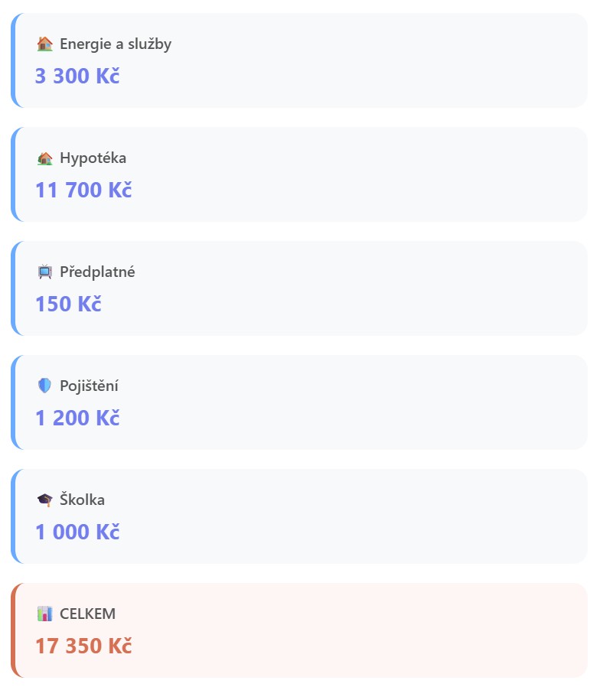The image size is (616, 687).
Task: Select the Školka label text
Action: click(82, 500)
